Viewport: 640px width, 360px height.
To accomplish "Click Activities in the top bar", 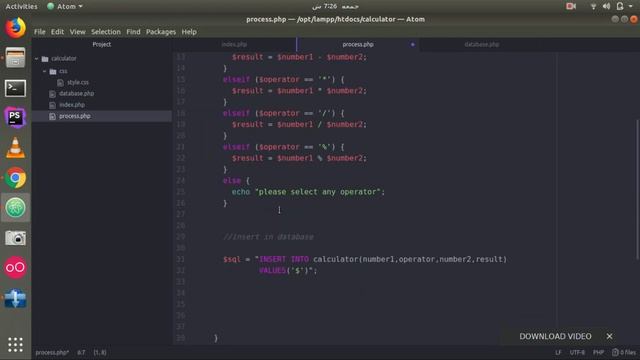I will pyautogui.click(x=21, y=6).
